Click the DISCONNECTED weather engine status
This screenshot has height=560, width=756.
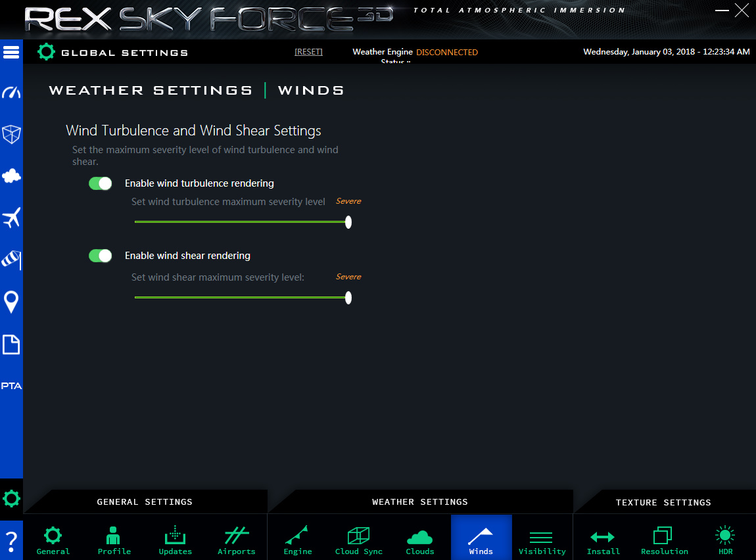point(447,52)
